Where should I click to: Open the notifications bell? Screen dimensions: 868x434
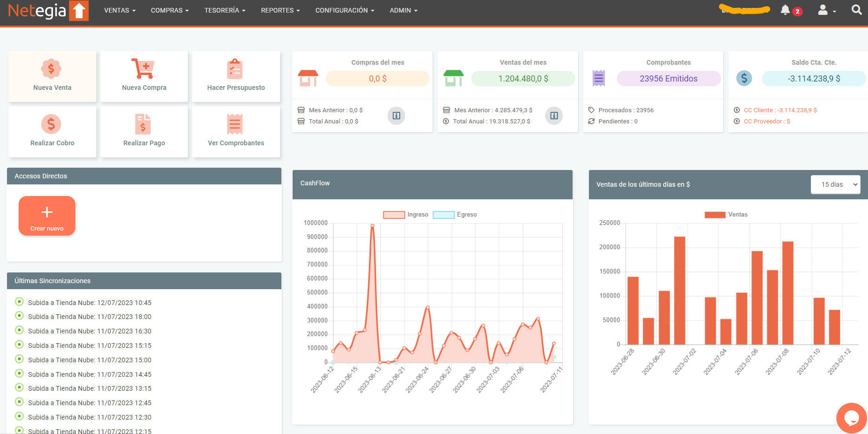tap(785, 10)
